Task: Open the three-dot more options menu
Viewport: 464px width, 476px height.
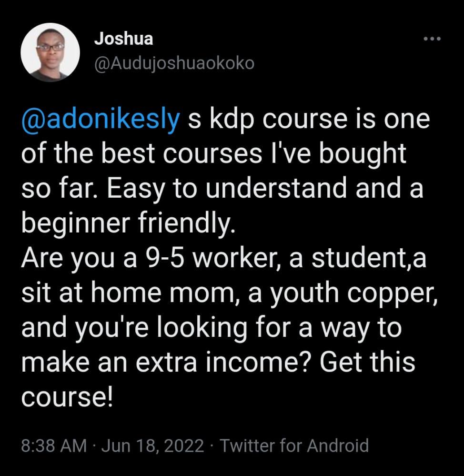Action: pyautogui.click(x=433, y=40)
